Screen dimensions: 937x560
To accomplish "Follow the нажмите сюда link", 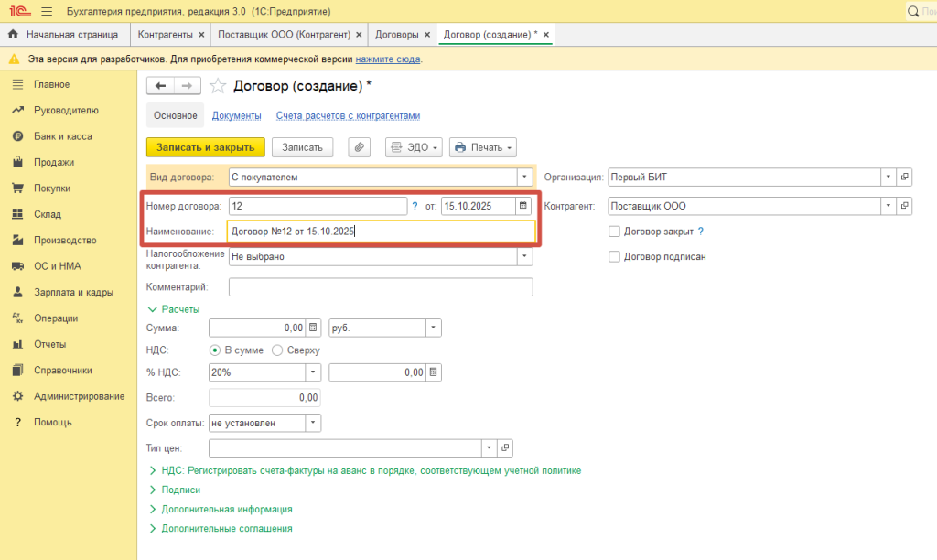I will point(388,59).
